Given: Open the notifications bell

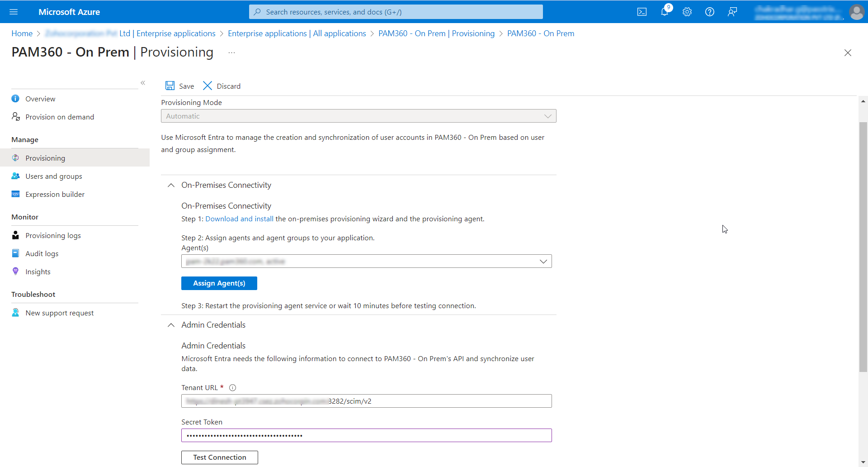Looking at the screenshot, I should 665,12.
